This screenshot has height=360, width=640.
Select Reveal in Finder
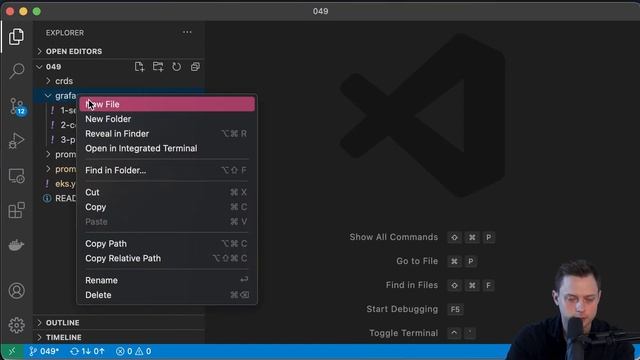pyautogui.click(x=167, y=133)
